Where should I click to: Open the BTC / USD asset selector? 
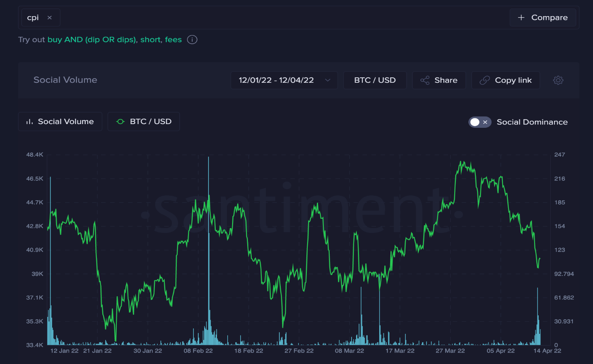(x=375, y=80)
